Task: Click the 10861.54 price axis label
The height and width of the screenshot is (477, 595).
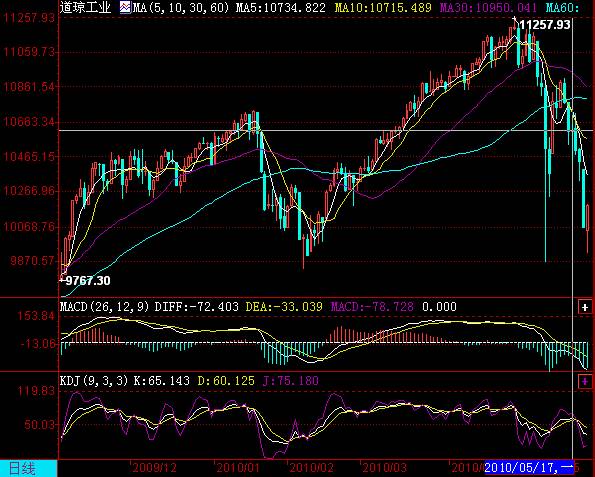Action: [29, 87]
